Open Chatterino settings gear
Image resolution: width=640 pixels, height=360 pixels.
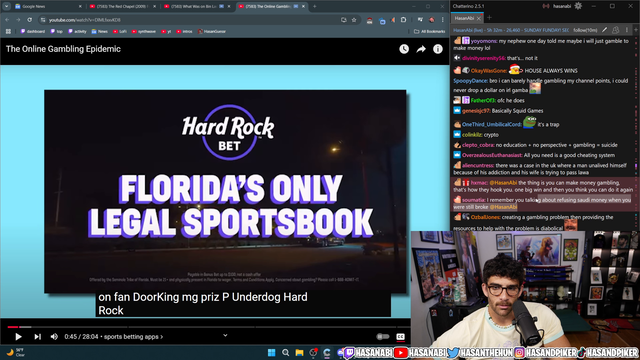click(578, 6)
